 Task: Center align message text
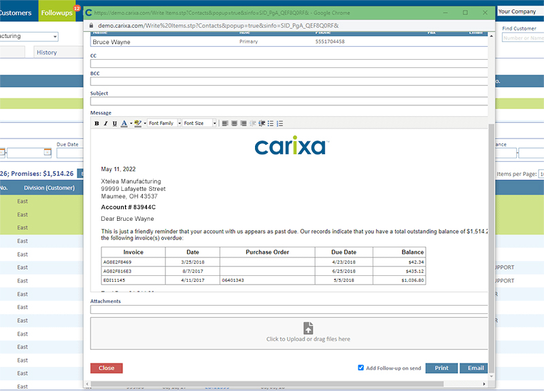coord(234,124)
